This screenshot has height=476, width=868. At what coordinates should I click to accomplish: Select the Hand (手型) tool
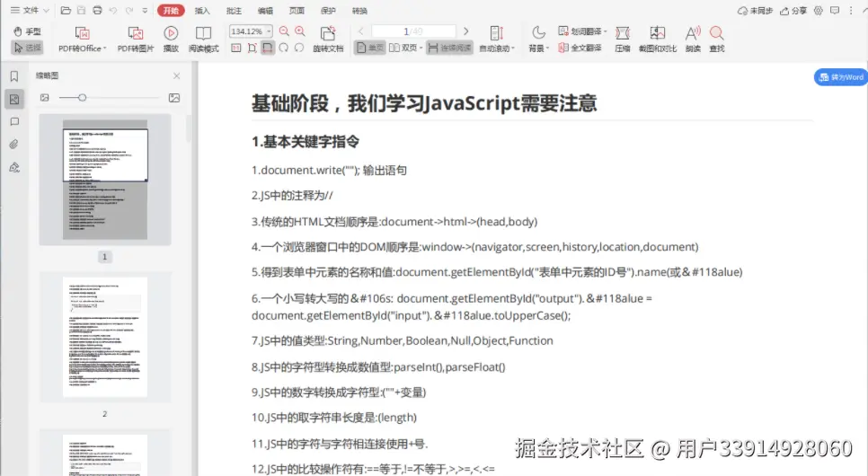(27, 31)
